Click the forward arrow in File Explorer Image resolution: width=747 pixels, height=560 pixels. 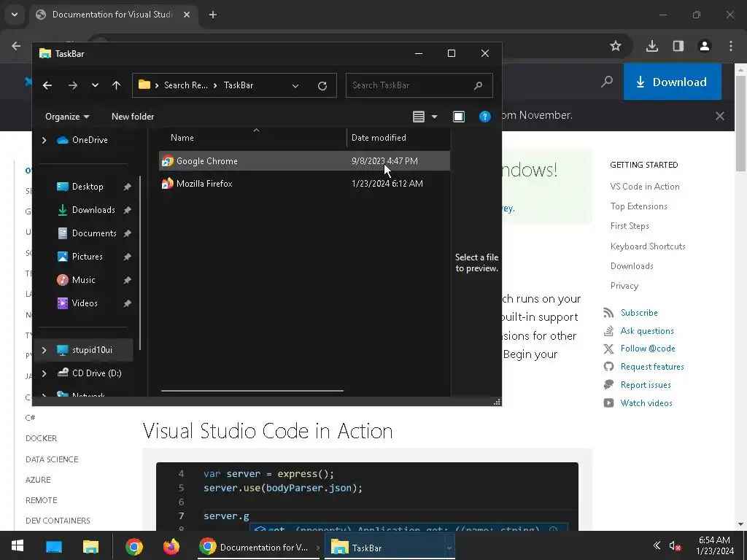[x=73, y=85]
